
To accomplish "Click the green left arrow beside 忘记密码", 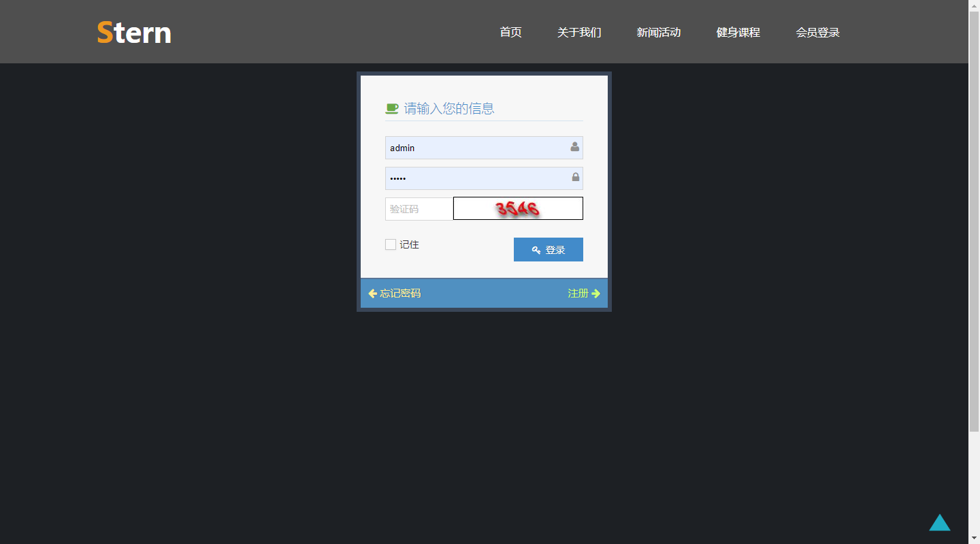I will point(372,293).
